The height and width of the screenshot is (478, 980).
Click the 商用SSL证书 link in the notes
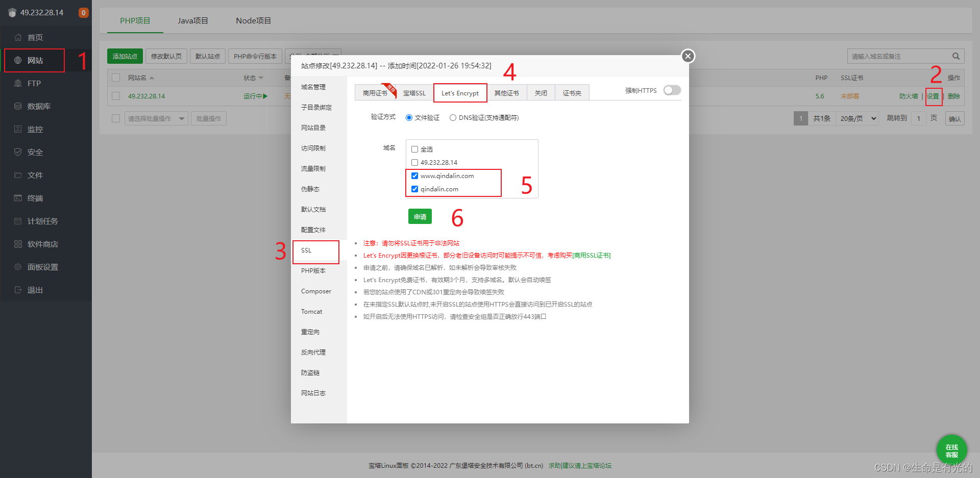click(x=591, y=256)
